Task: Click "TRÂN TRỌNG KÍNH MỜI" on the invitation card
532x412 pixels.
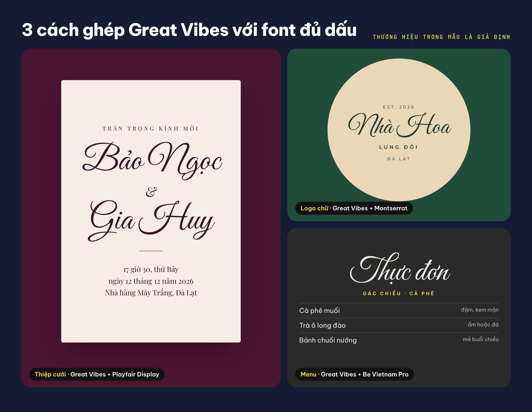Action: (x=151, y=129)
